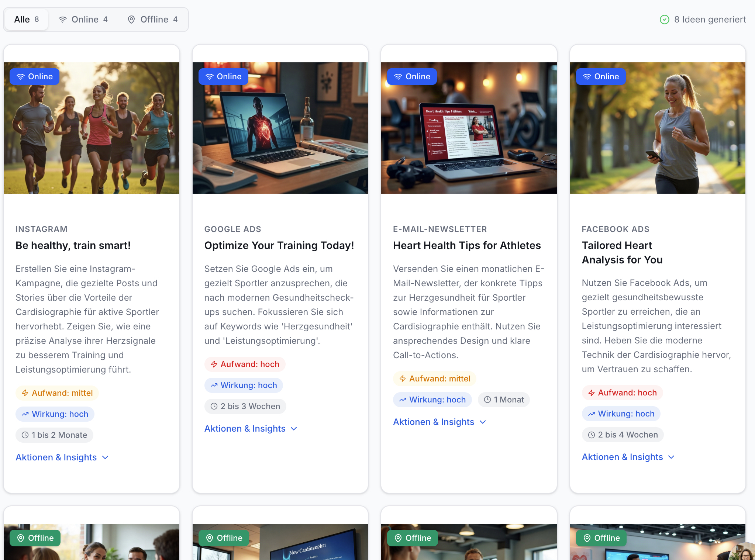The width and height of the screenshot is (755, 560).
Task: Click the 1 bis 2 Monate duration tag
Action: pos(54,435)
